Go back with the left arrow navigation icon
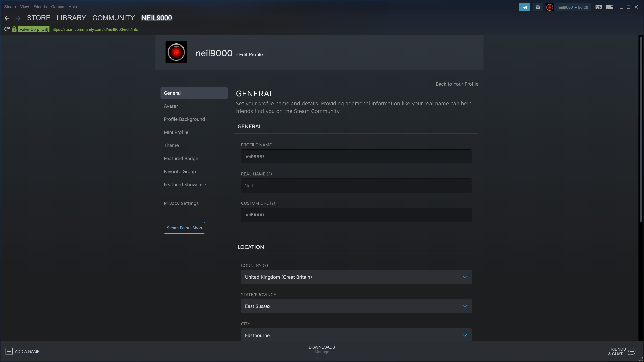644x362 pixels. click(x=7, y=18)
